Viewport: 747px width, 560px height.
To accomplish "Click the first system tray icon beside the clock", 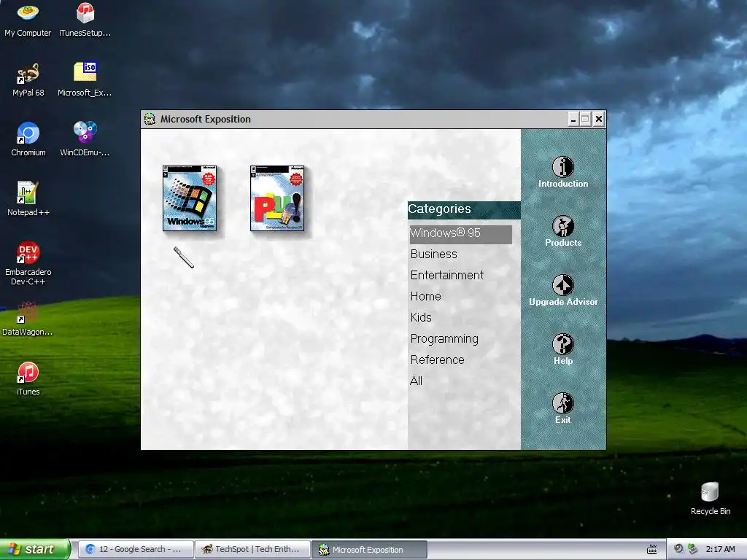I will pos(678,549).
